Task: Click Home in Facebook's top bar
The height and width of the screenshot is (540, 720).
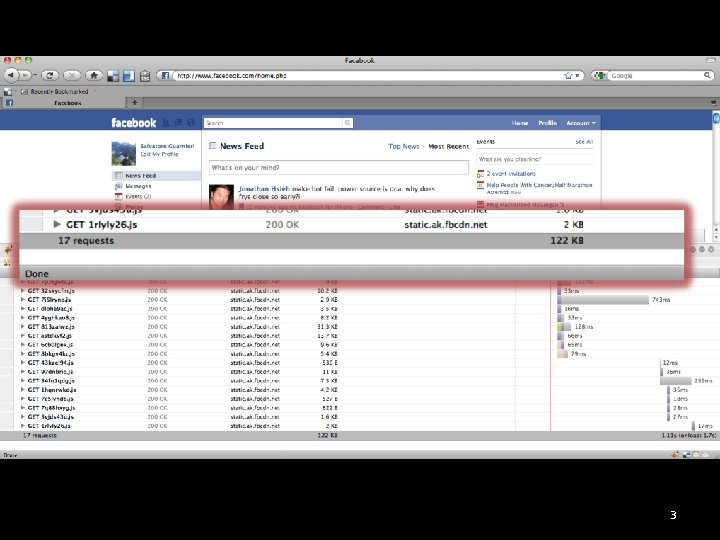Action: (520, 123)
